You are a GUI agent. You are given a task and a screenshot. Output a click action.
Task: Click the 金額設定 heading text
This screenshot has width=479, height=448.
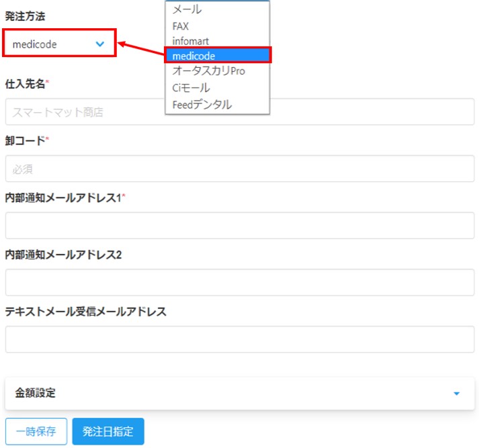click(x=35, y=393)
